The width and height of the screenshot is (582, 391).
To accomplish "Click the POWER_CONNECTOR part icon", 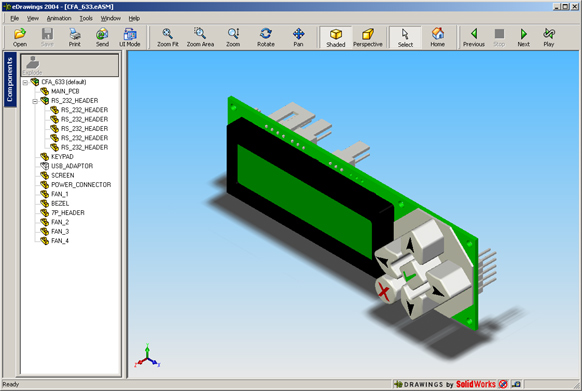I will coord(45,185).
